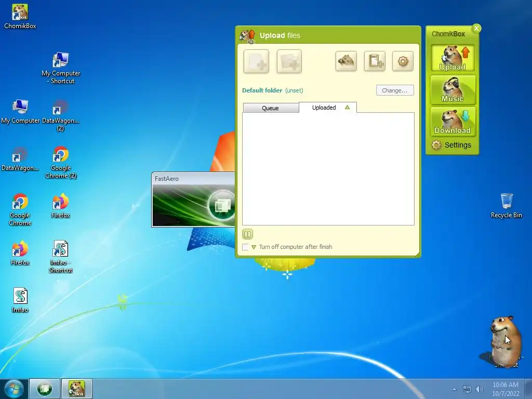The image size is (532, 399).
Task: Switch to the Queue tab
Action: [271, 108]
